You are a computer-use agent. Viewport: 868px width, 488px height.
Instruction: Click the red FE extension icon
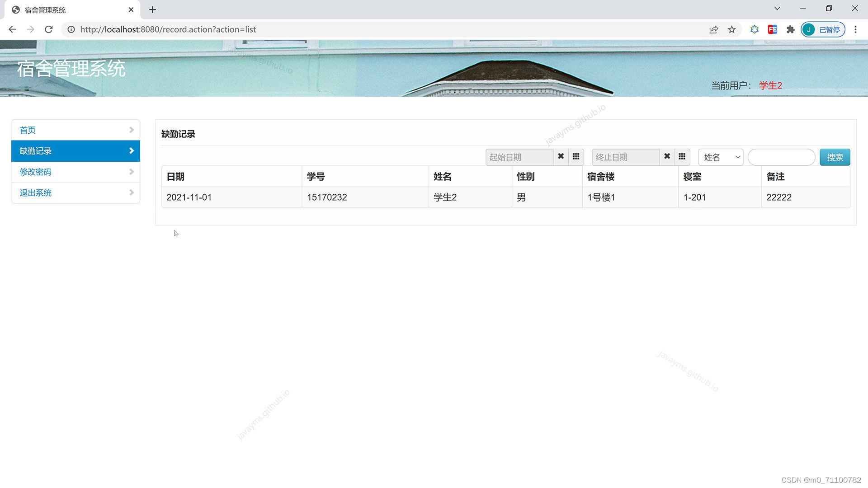(x=773, y=29)
